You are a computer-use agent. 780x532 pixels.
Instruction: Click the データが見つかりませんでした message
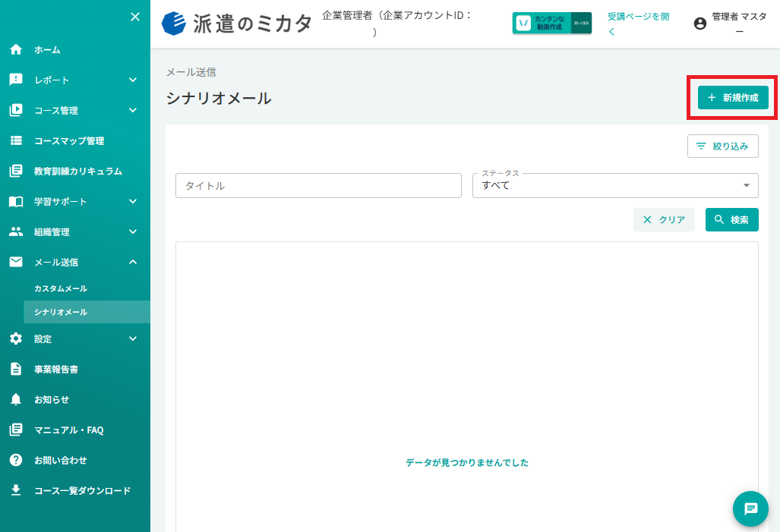pyautogui.click(x=466, y=462)
